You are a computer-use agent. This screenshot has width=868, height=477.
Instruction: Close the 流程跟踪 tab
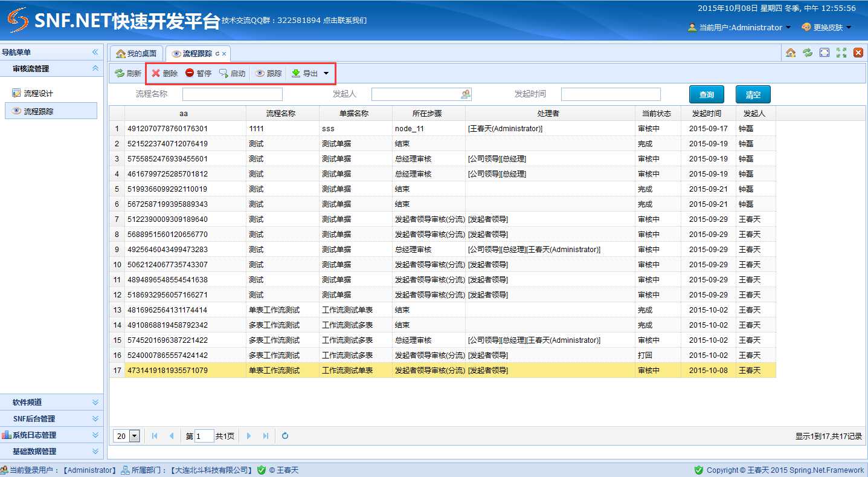pos(224,54)
